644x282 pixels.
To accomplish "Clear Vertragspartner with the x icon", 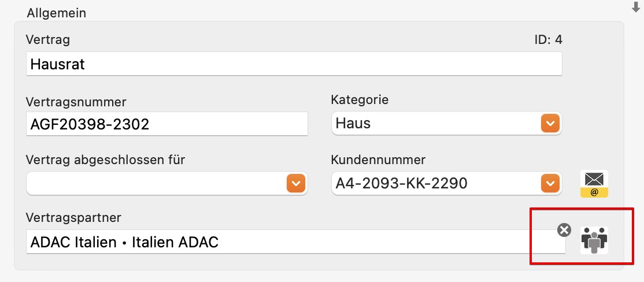I will (564, 230).
